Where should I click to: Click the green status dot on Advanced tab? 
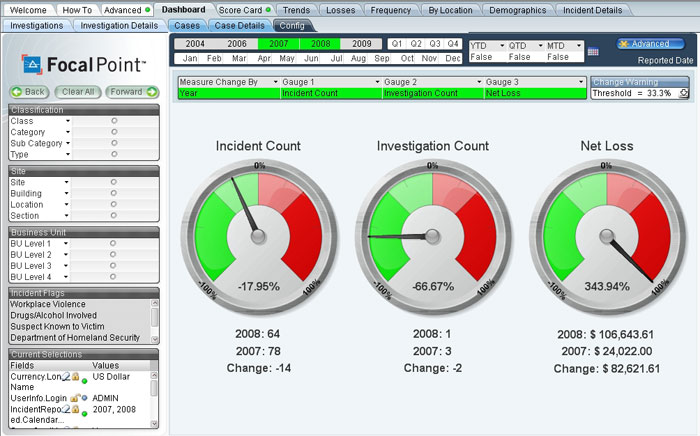coord(148,10)
